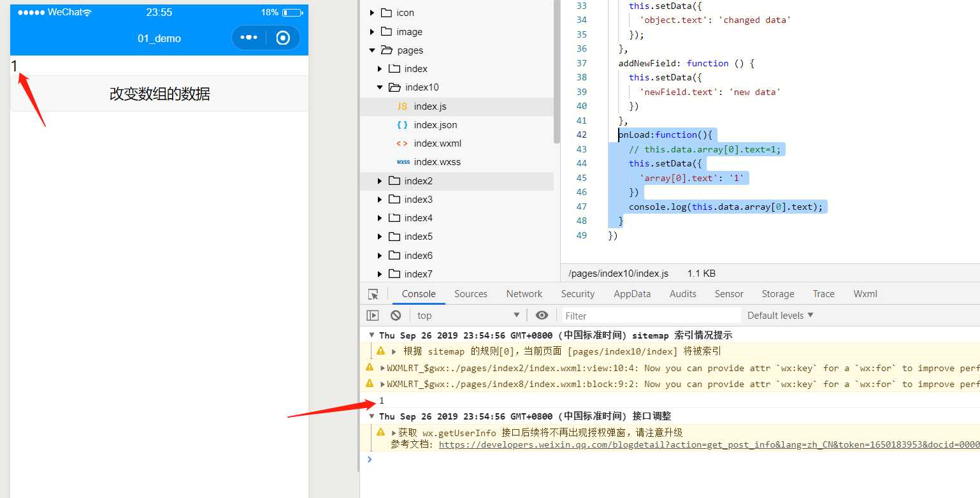Click the image folder icon
This screenshot has width=980, height=498.
[x=386, y=32]
